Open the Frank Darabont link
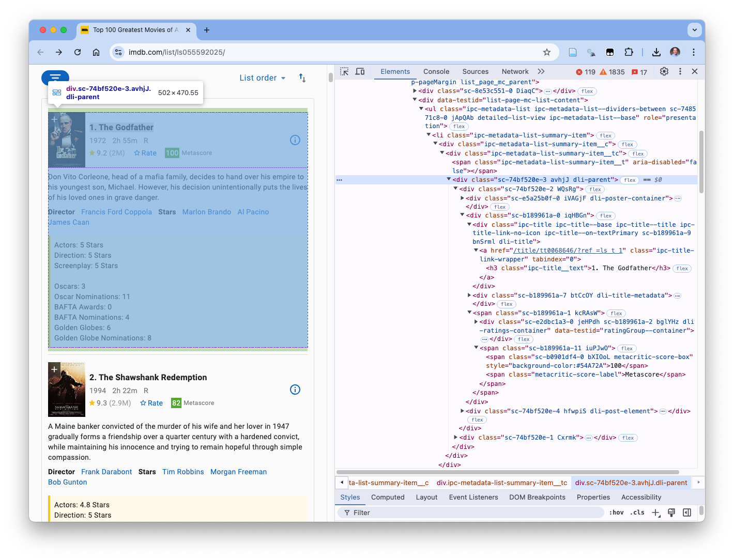 click(x=106, y=472)
